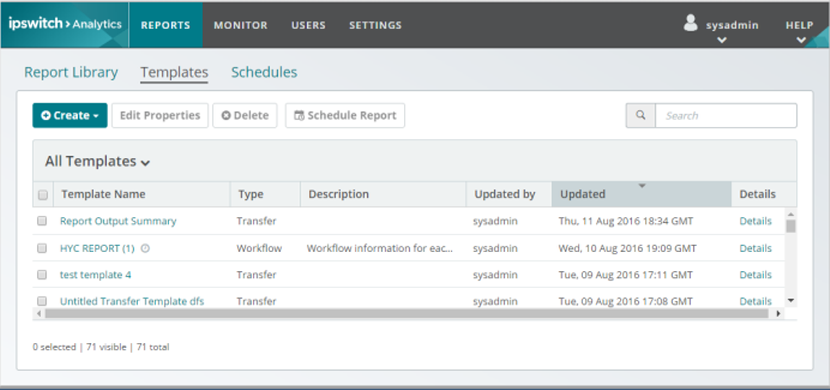
Task: Click the Ipswitch Analytics logo
Action: coord(65,24)
